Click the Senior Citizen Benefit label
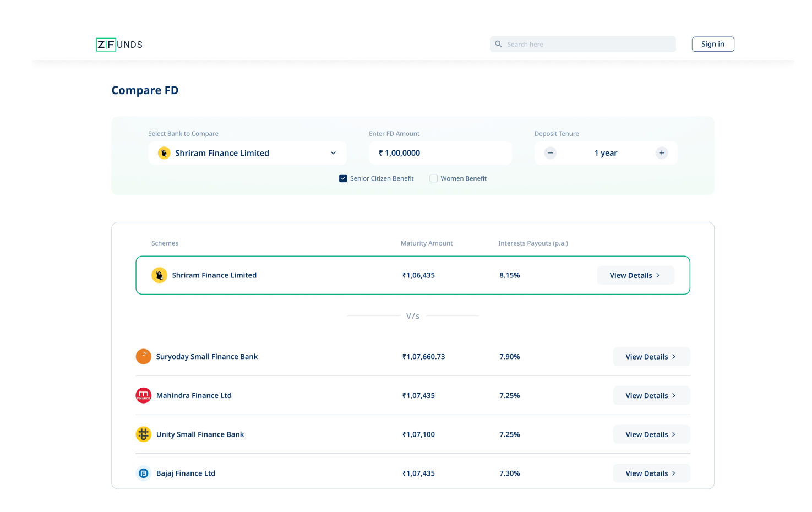This screenshot has height=512, width=812. [x=382, y=178]
